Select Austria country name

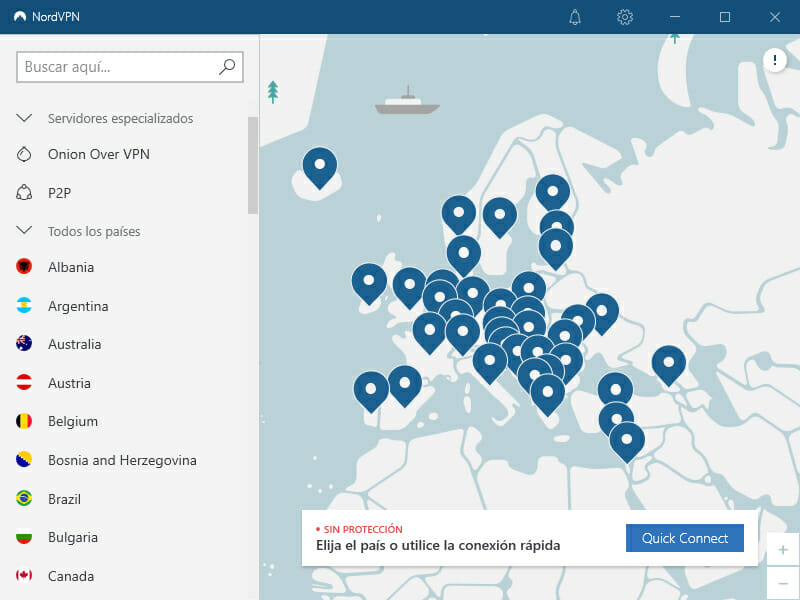[x=69, y=383]
